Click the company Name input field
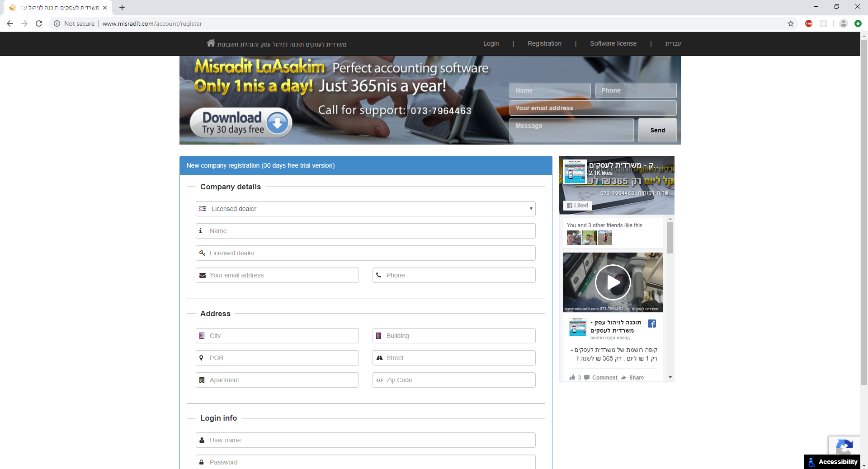 pos(366,231)
